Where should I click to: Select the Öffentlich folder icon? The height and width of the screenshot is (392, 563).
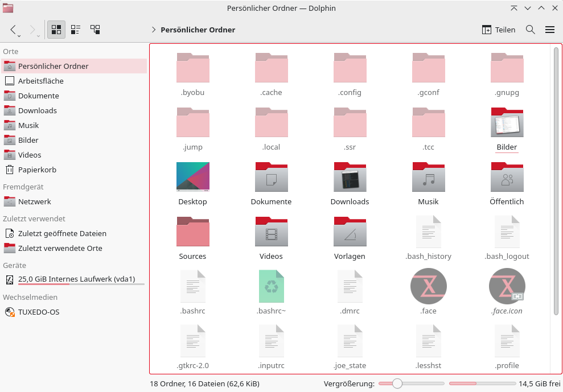pyautogui.click(x=507, y=177)
